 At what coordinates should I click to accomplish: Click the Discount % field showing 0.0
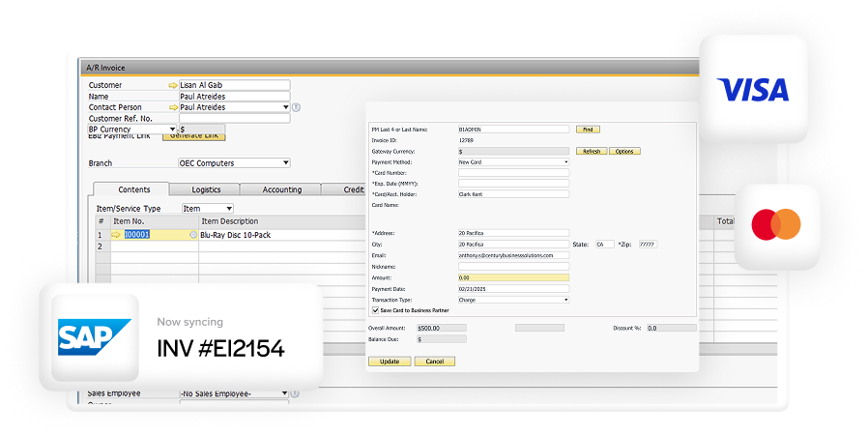[672, 329]
